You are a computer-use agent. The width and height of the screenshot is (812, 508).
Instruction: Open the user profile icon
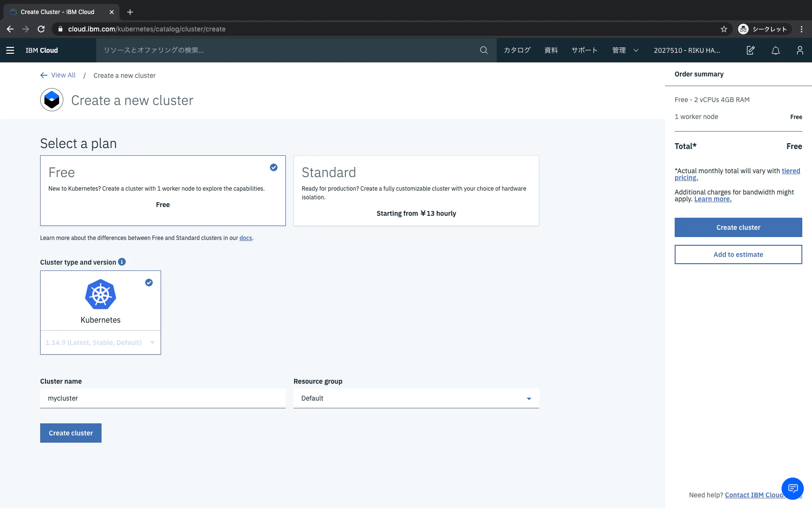800,50
